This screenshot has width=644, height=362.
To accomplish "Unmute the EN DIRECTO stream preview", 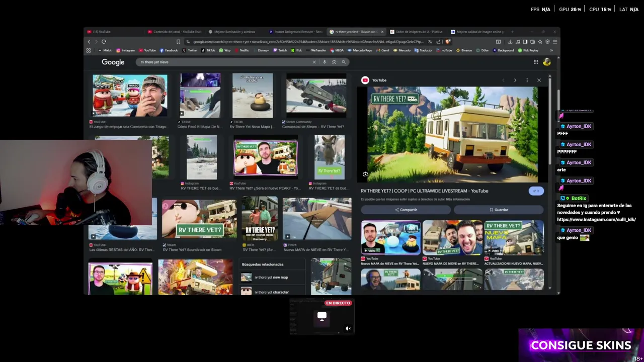I will coord(348,328).
